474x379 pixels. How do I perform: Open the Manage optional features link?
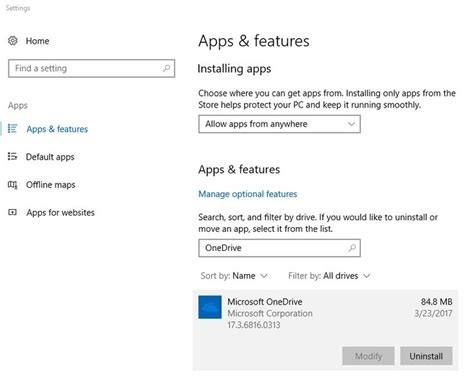coord(248,194)
